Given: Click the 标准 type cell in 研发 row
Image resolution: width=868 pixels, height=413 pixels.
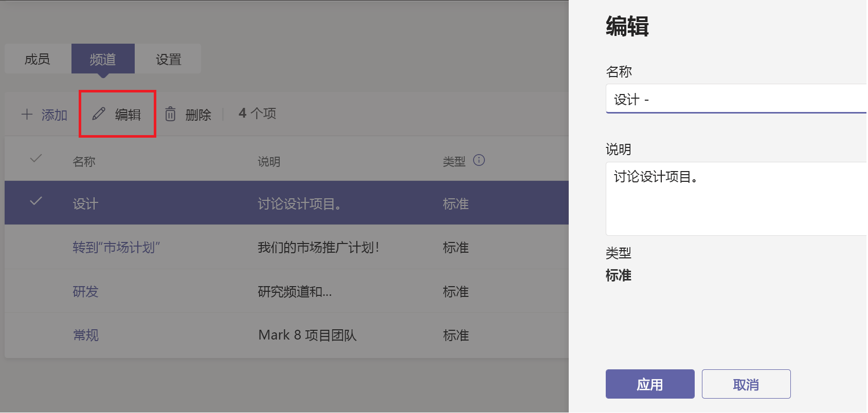Looking at the screenshot, I should (x=456, y=292).
